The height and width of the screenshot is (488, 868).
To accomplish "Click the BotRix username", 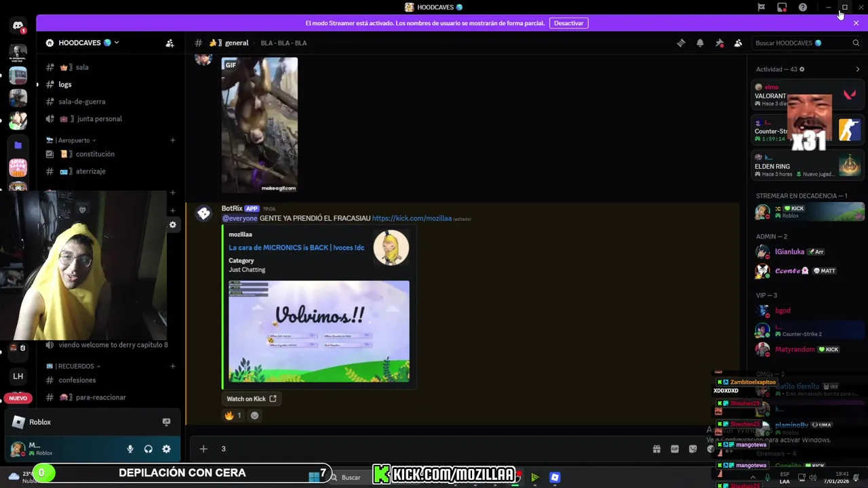I will 232,208.
